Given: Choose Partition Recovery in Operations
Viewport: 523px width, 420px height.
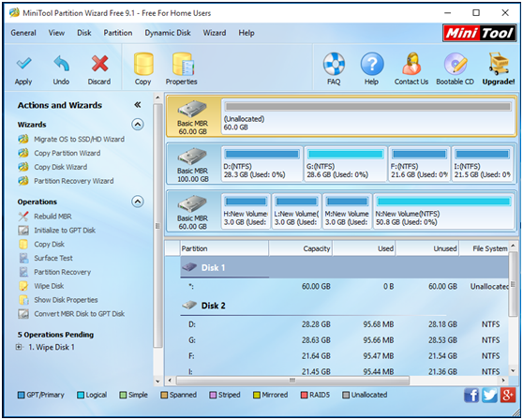Looking at the screenshot, I should pos(63,272).
